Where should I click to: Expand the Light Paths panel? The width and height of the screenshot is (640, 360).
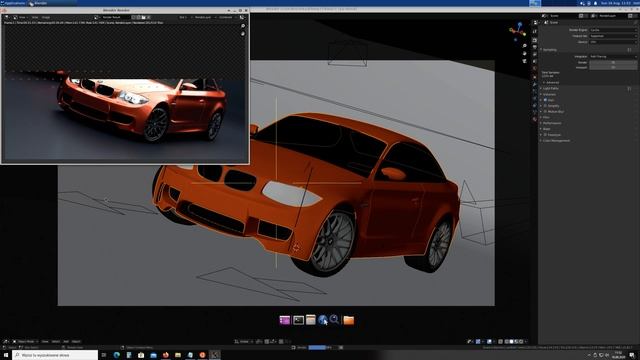click(x=550, y=88)
